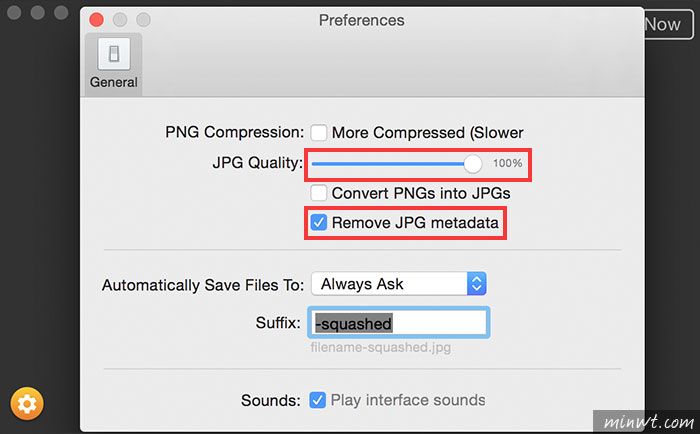Disable Play interface sounds checkbox
The image size is (700, 434).
317,400
